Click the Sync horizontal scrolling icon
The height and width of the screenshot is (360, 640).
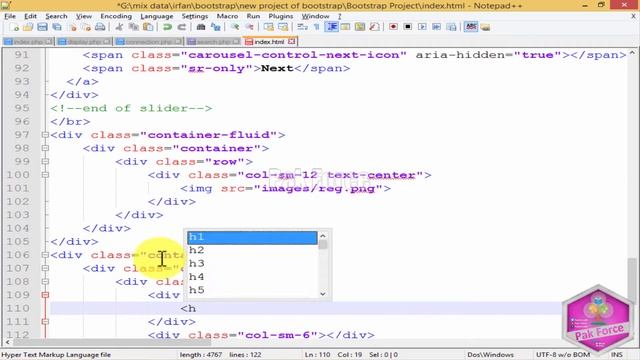click(x=283, y=27)
